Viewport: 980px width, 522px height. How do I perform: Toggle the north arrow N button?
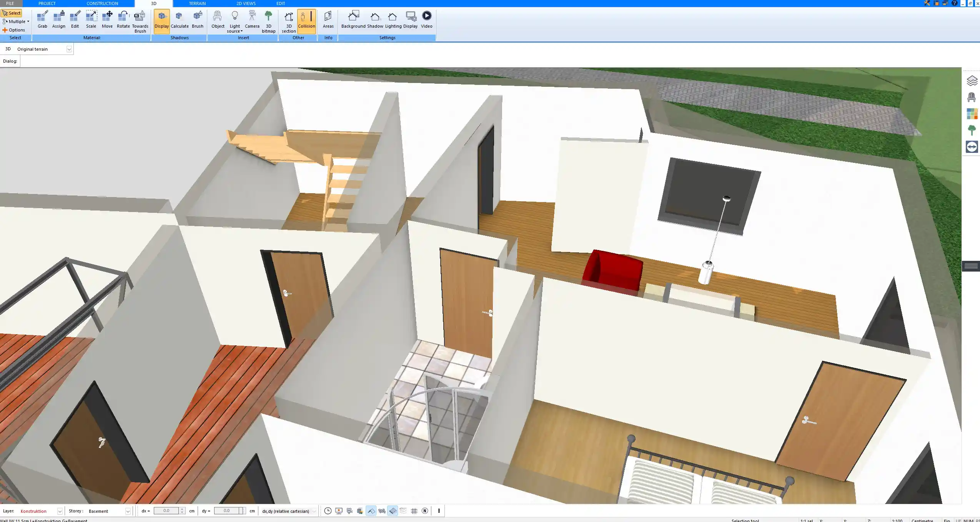(x=425, y=511)
